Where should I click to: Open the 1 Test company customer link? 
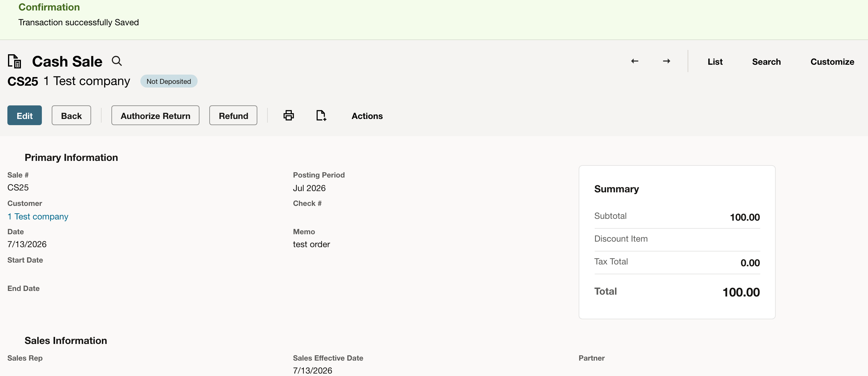pos(38,216)
